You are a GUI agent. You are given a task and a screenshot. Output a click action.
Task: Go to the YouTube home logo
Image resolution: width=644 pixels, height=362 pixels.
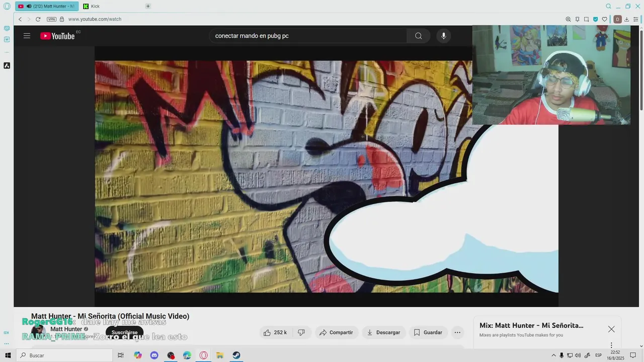[x=57, y=36]
